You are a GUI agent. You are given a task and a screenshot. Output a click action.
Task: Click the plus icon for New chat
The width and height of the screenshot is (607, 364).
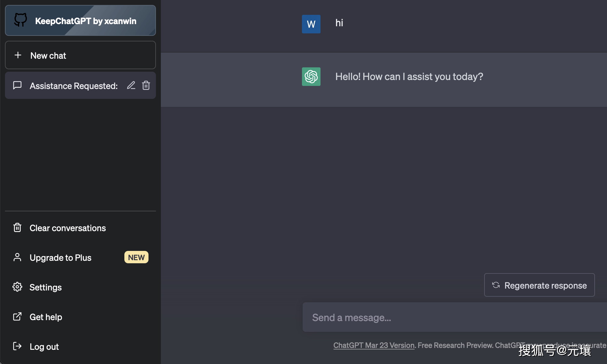18,55
